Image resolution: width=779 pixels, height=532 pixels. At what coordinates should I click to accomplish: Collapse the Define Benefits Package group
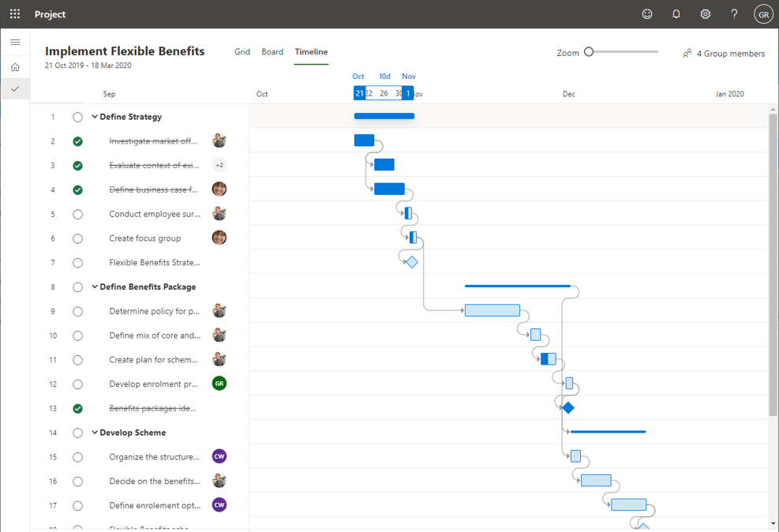pyautogui.click(x=95, y=287)
